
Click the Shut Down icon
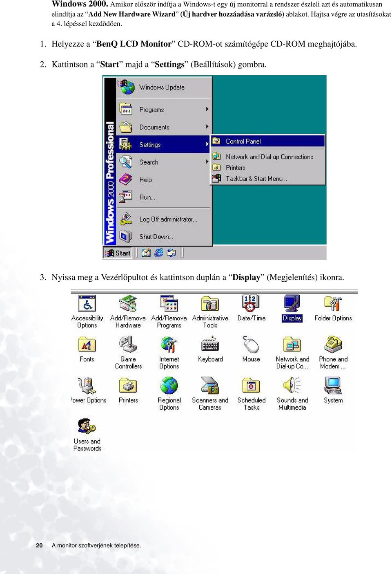click(x=126, y=236)
